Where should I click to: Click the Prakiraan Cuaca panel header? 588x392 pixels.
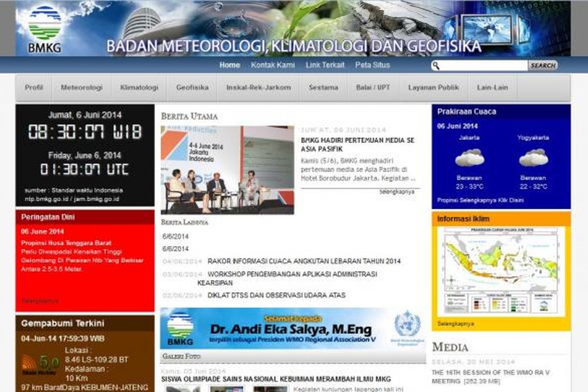(501, 111)
